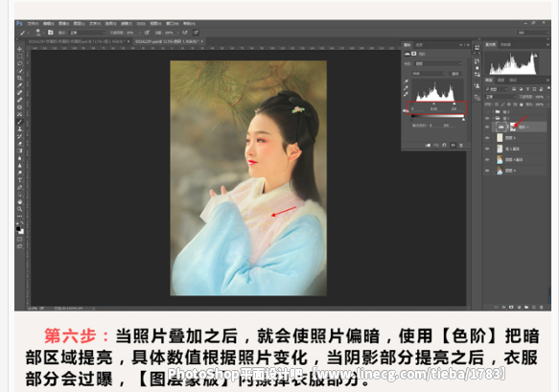The image size is (559, 392).
Task: Expand the collapsed top group in Layers
Action: click(494, 112)
